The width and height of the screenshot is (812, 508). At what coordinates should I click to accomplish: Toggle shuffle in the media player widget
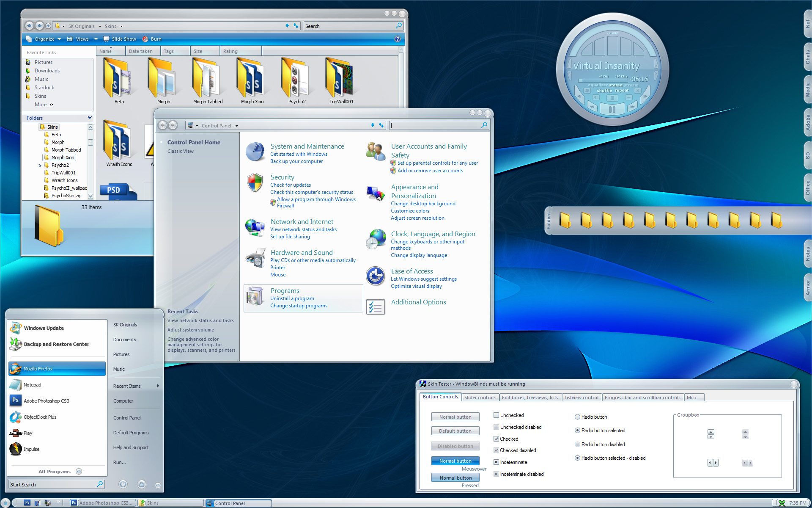coord(604,91)
